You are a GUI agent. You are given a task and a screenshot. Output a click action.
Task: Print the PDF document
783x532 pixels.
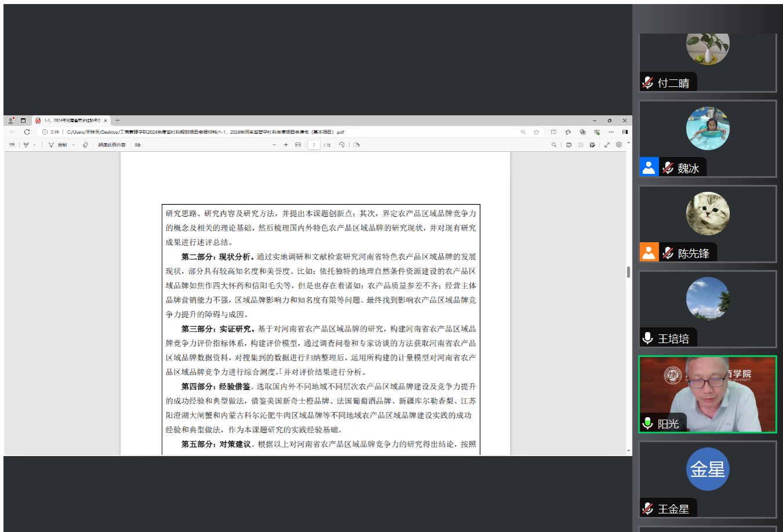point(568,145)
